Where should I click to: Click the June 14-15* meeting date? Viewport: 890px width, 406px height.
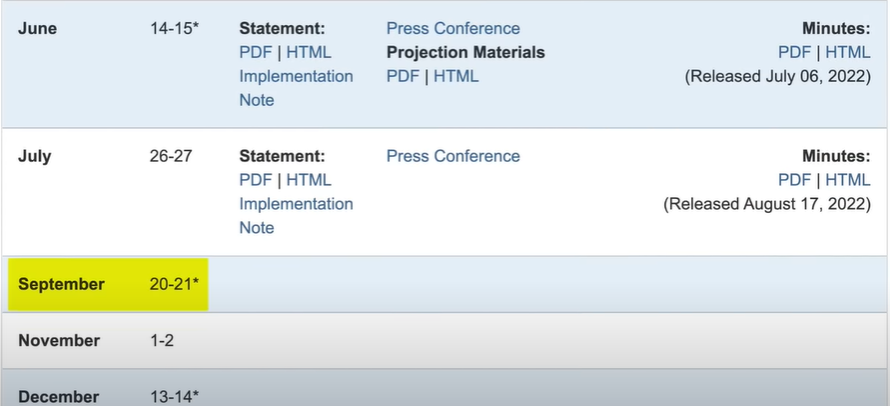pos(174,28)
